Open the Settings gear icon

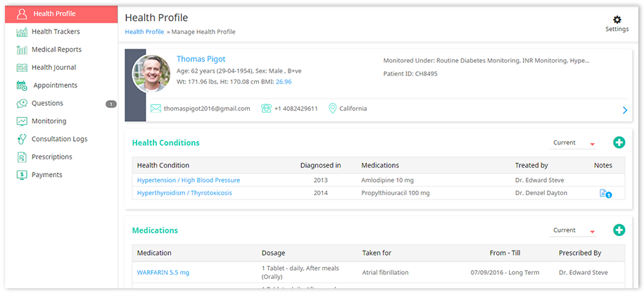(617, 20)
